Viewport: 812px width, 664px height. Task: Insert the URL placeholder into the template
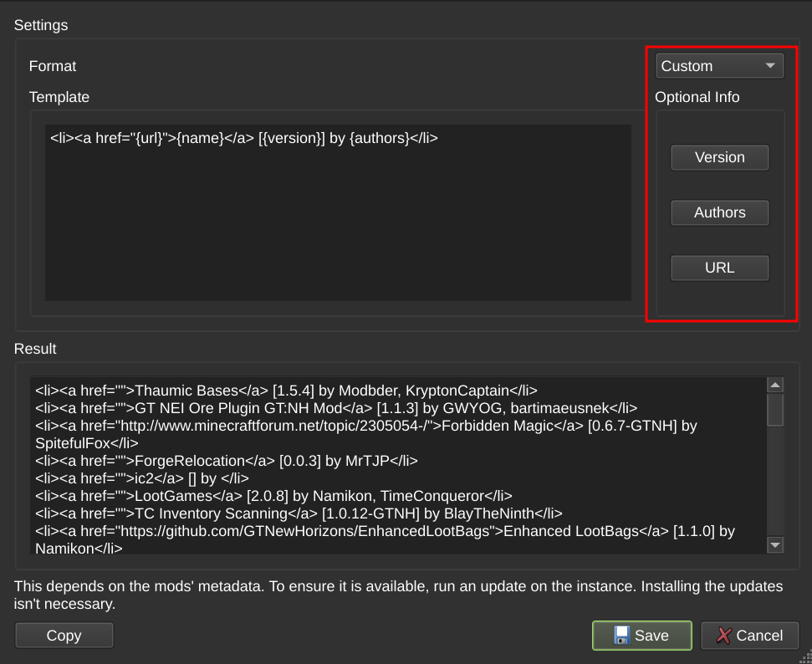(719, 268)
